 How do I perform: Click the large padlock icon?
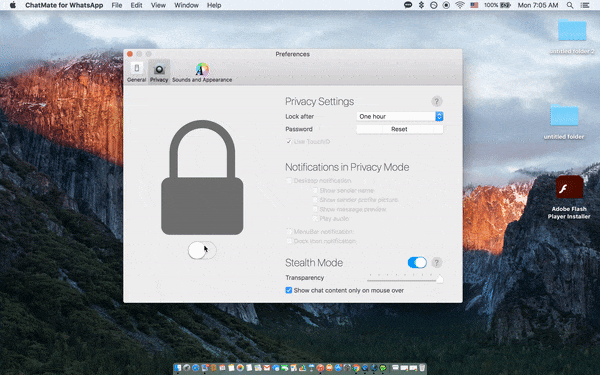[202, 177]
